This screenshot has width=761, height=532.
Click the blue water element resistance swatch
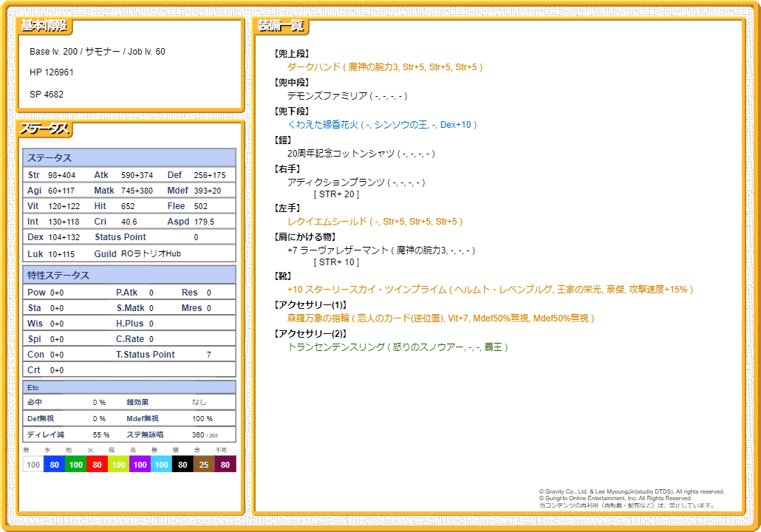click(x=54, y=465)
